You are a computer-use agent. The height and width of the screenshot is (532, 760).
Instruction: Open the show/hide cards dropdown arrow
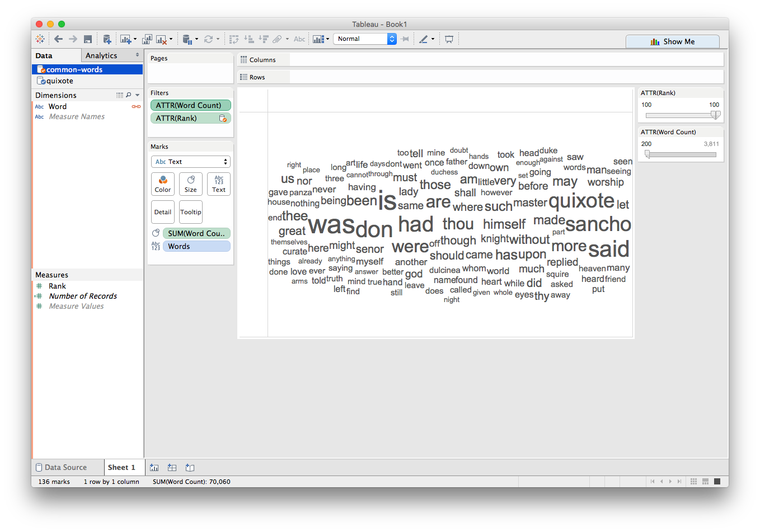click(x=327, y=39)
